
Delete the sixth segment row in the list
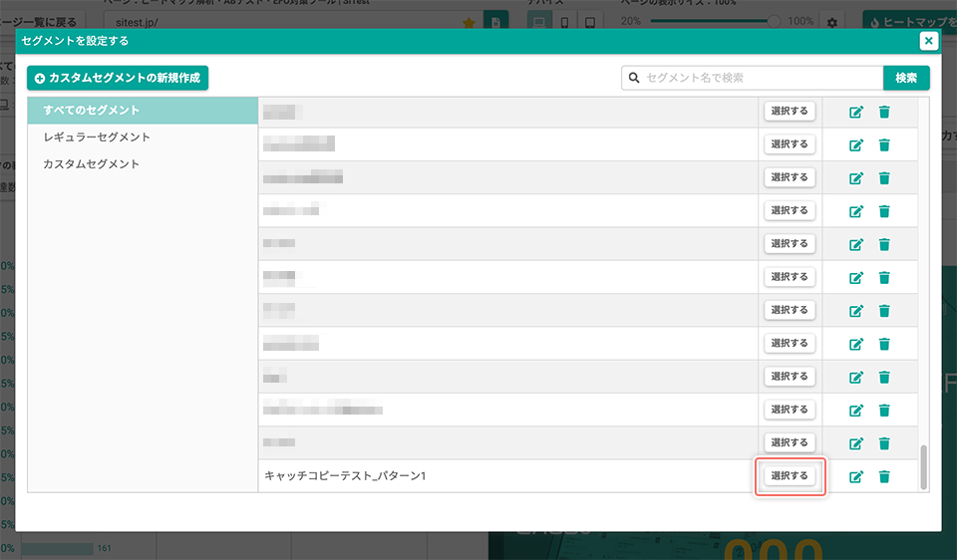(x=884, y=278)
